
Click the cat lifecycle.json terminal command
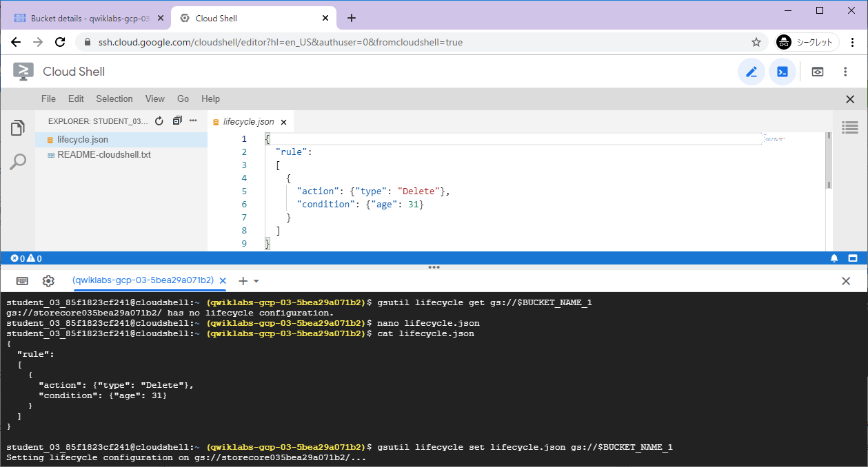[x=425, y=333]
